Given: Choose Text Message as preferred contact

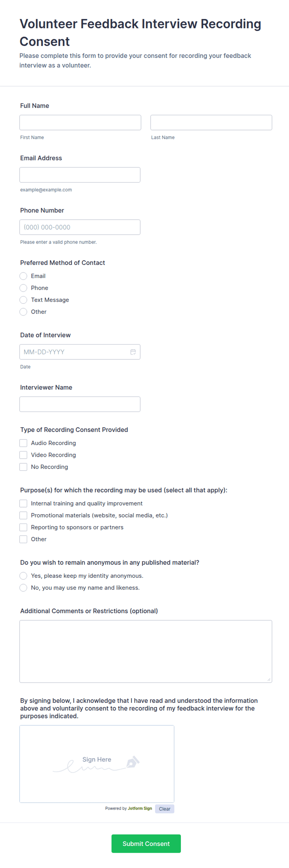Looking at the screenshot, I should [23, 300].
